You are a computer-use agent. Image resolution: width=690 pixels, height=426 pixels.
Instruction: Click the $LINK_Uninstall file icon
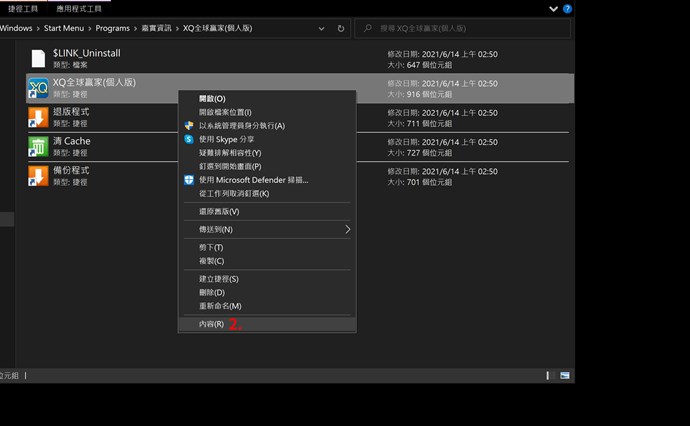38,58
